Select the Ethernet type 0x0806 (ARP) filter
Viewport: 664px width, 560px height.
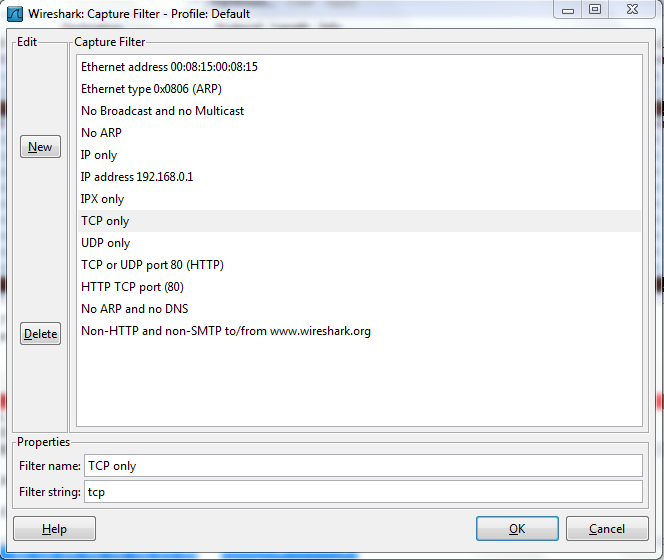point(359,89)
